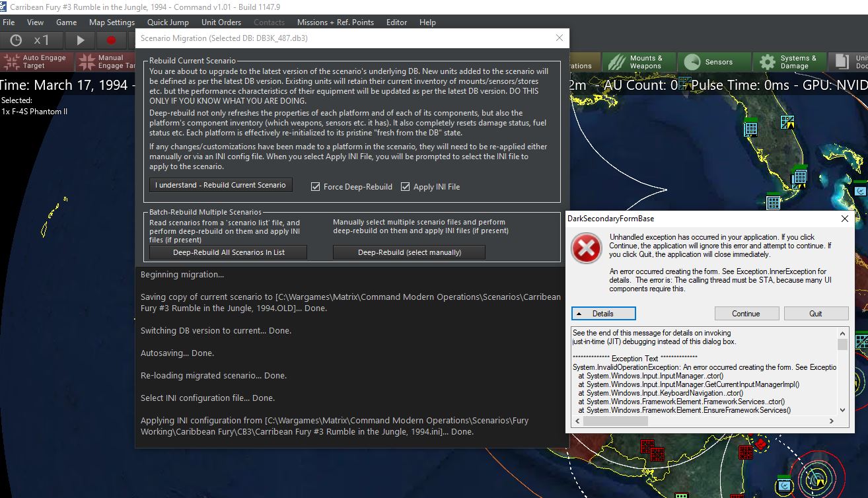Click the exception details vertical scrollbar thumb
Viewport: 868px width, 498px height.
click(x=842, y=345)
